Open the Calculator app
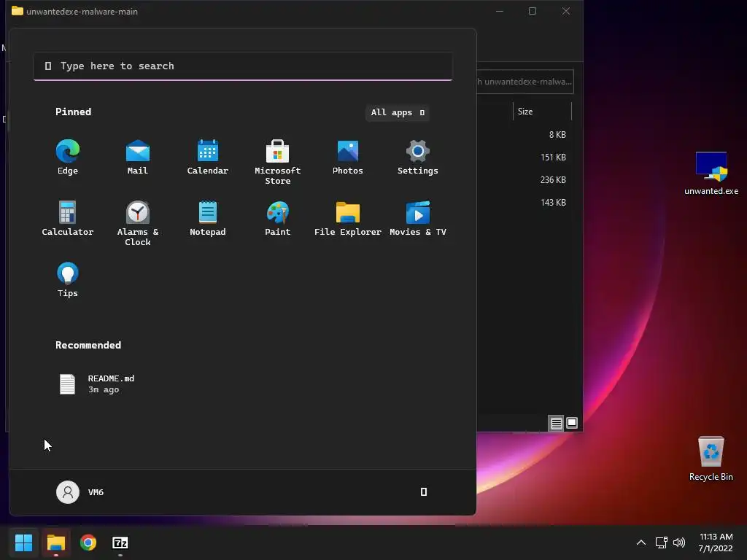 (x=68, y=219)
